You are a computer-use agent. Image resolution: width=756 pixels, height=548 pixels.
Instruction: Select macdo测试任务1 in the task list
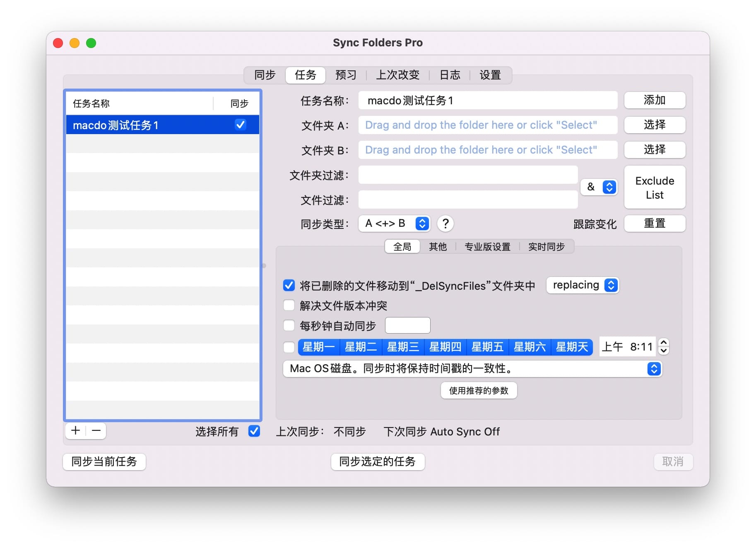point(162,125)
